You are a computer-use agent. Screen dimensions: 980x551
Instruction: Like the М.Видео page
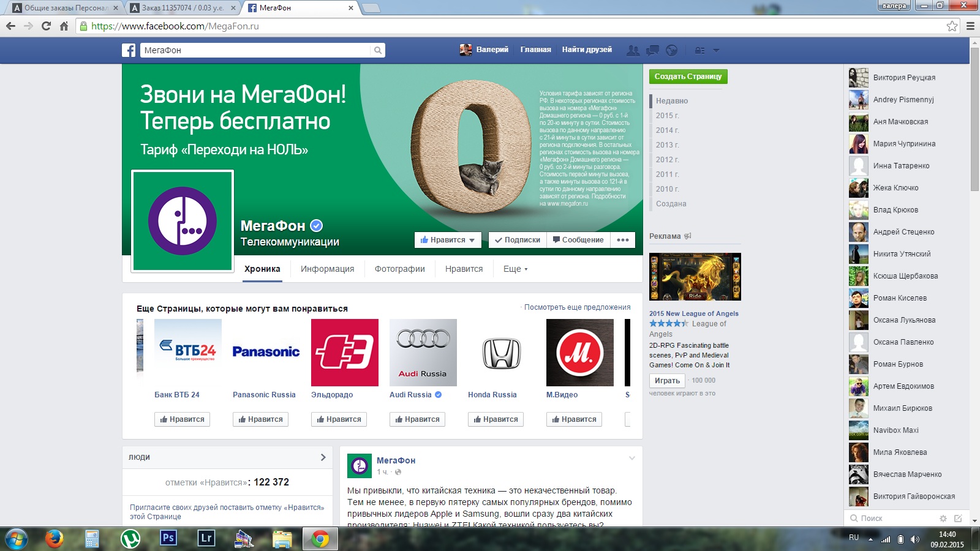(574, 419)
